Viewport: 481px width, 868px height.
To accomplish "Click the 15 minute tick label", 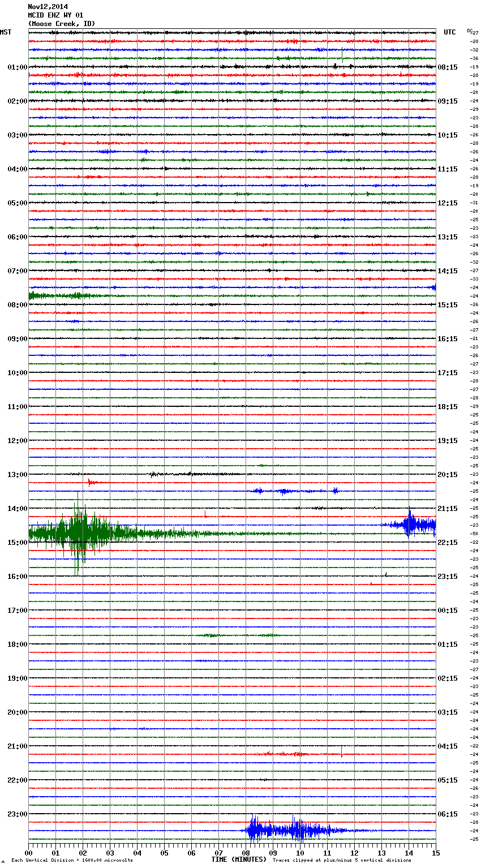I will (435, 853).
